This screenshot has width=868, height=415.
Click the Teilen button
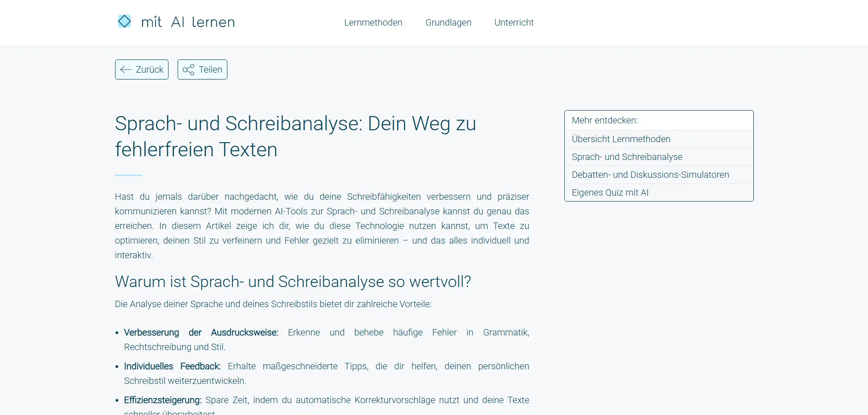(202, 69)
